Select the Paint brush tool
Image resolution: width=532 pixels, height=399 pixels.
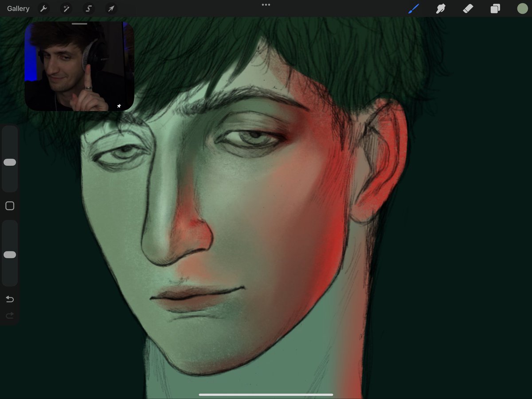coord(413,8)
